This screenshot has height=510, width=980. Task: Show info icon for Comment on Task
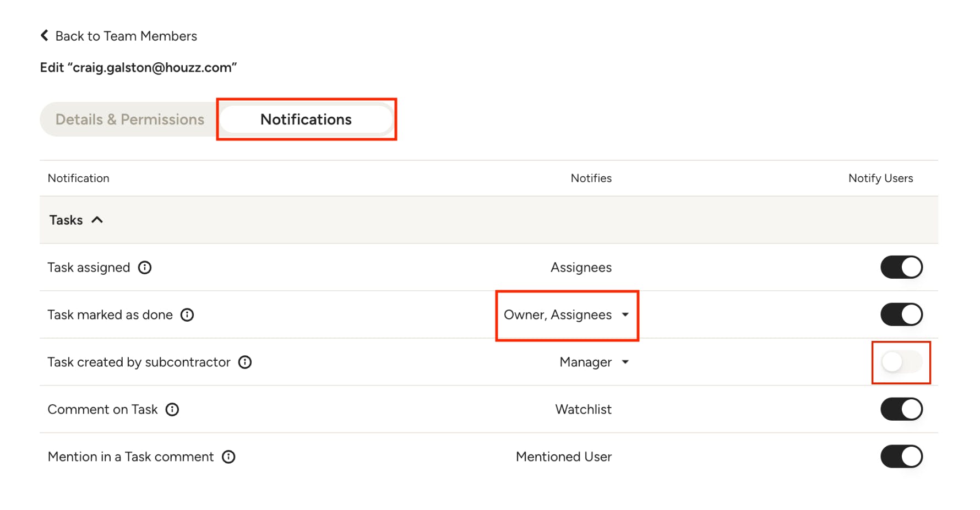coord(172,410)
